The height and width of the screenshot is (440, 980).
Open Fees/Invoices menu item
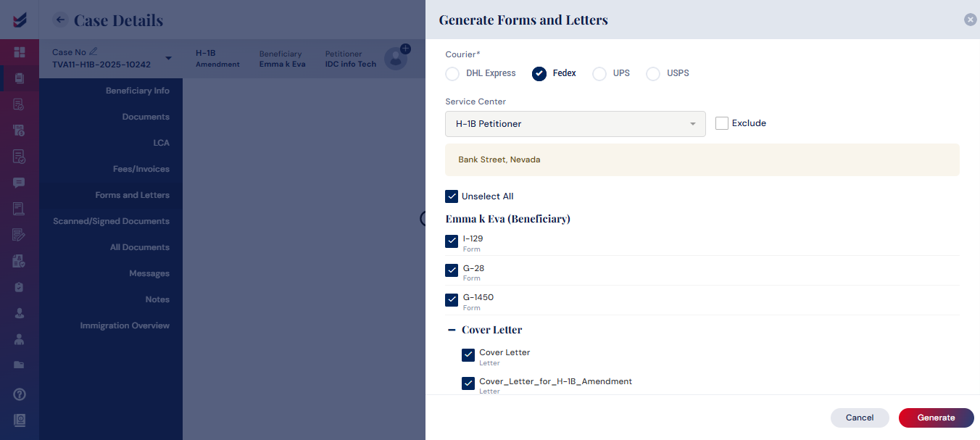(141, 169)
